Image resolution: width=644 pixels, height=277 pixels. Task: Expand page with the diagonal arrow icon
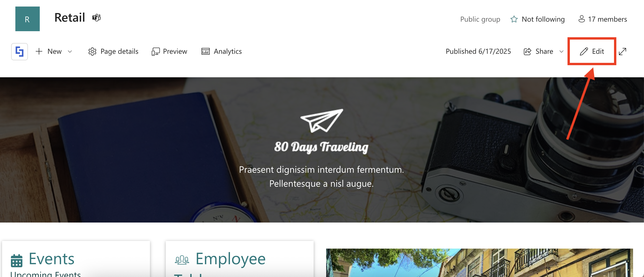click(x=623, y=51)
